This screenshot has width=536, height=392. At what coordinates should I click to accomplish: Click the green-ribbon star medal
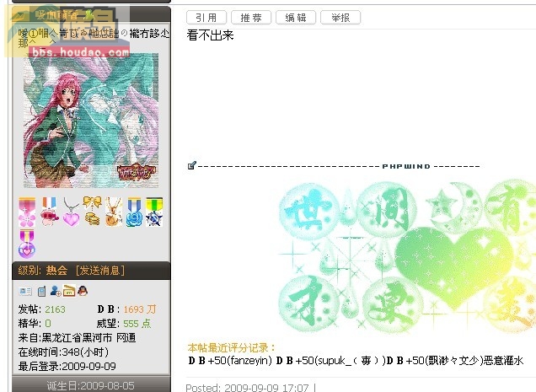[154, 212]
